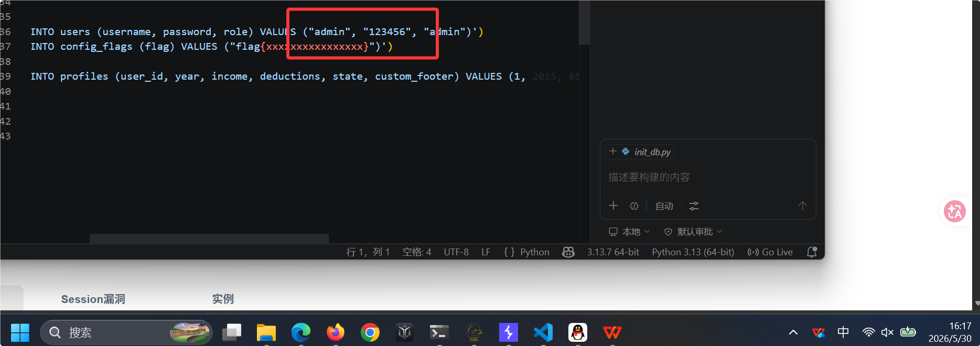Screen dimensions: 980x346
Task: Expand the 默认审批 approval dropdown
Action: [x=693, y=232]
